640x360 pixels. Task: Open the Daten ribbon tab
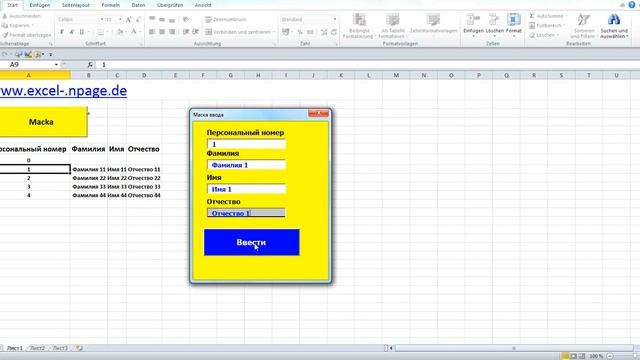point(138,5)
